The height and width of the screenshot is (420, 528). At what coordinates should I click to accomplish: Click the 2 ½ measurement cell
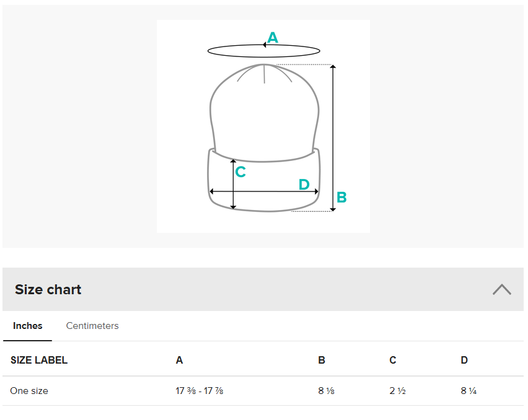coord(398,391)
